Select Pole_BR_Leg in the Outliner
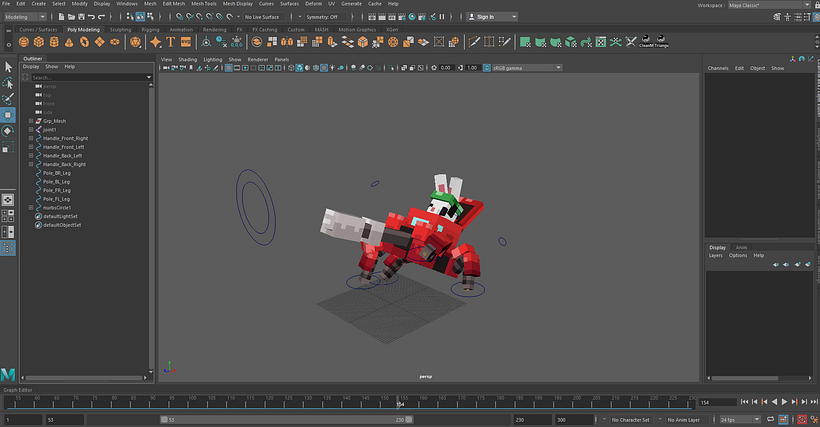Viewport: 820px width, 427px height. point(56,173)
